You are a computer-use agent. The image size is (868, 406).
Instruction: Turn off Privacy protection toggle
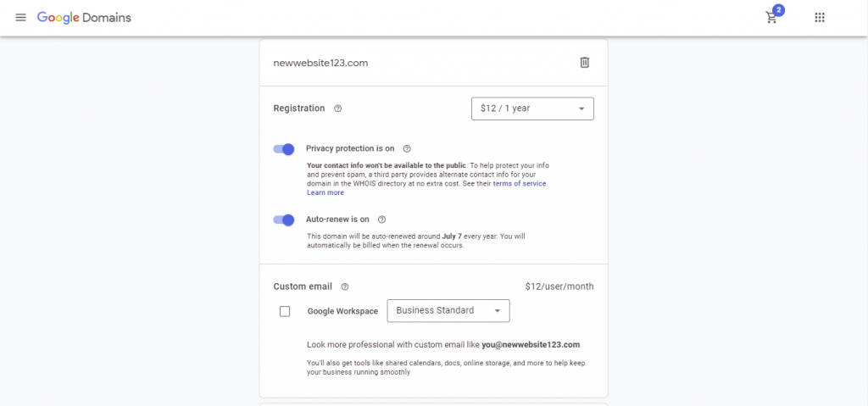[x=284, y=149]
